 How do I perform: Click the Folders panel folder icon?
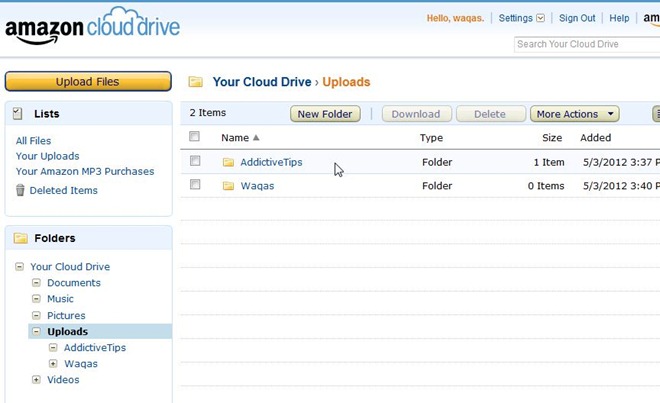point(20,238)
